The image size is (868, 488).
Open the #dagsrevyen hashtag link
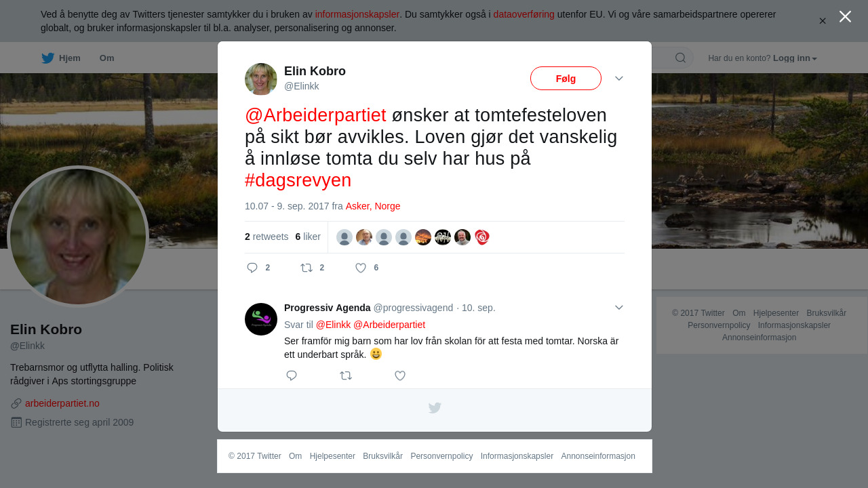coord(298,180)
